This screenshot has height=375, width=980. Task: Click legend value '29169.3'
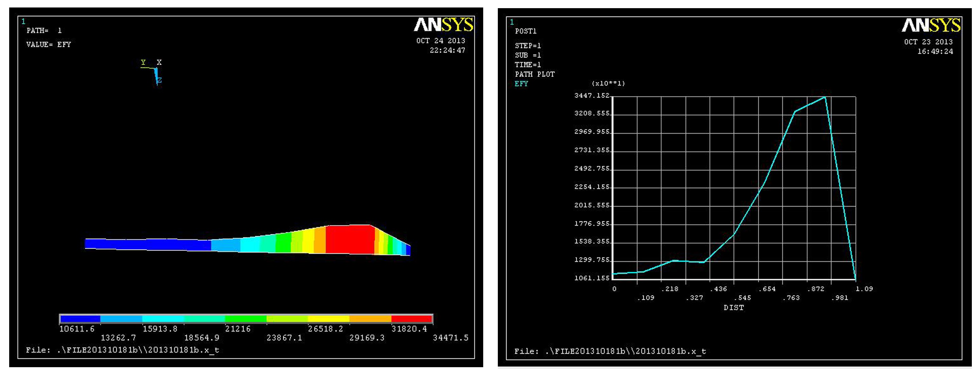(367, 338)
